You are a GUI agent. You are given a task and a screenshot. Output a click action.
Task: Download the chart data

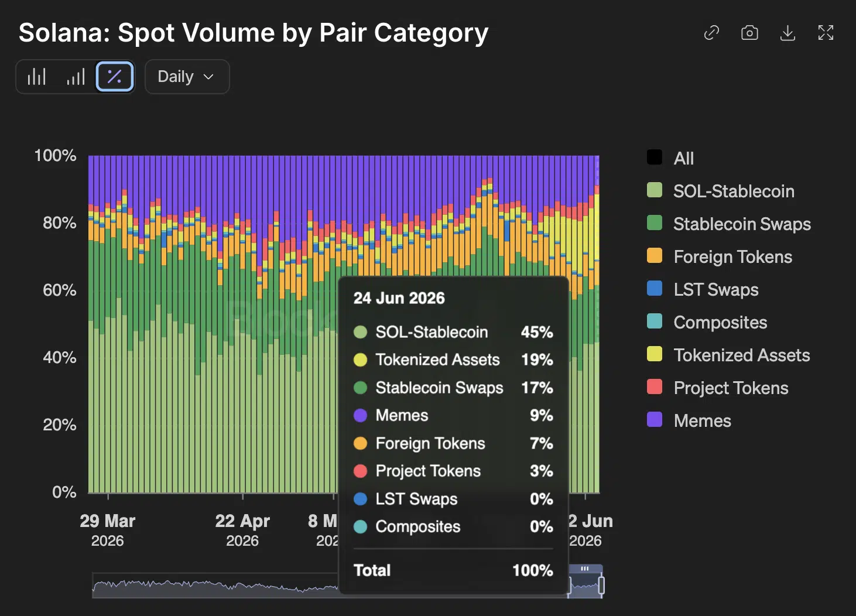(x=788, y=33)
